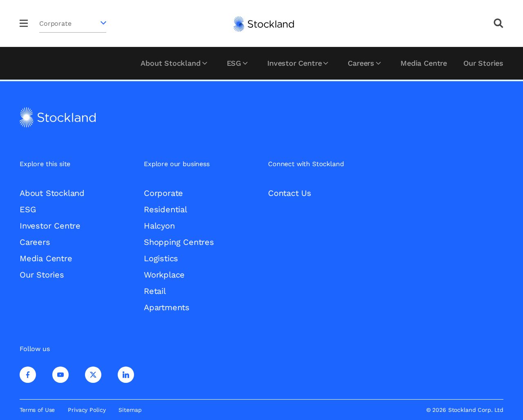View the Terms of Use page
Viewport: 523px width, 420px height.
pos(37,410)
